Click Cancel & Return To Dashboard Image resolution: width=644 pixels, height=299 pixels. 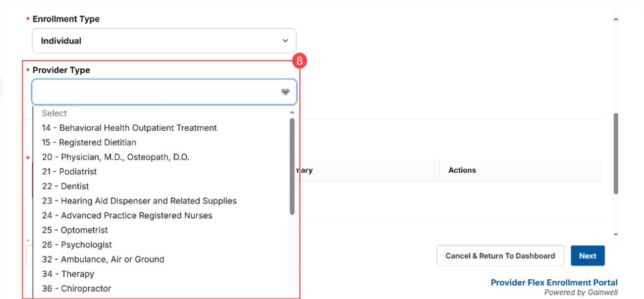point(500,256)
